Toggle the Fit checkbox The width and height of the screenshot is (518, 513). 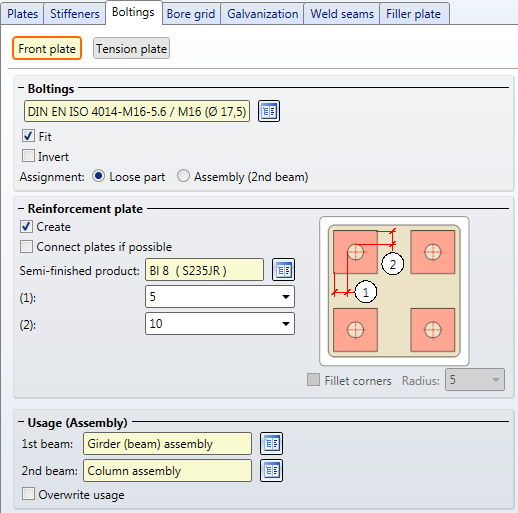[28, 136]
